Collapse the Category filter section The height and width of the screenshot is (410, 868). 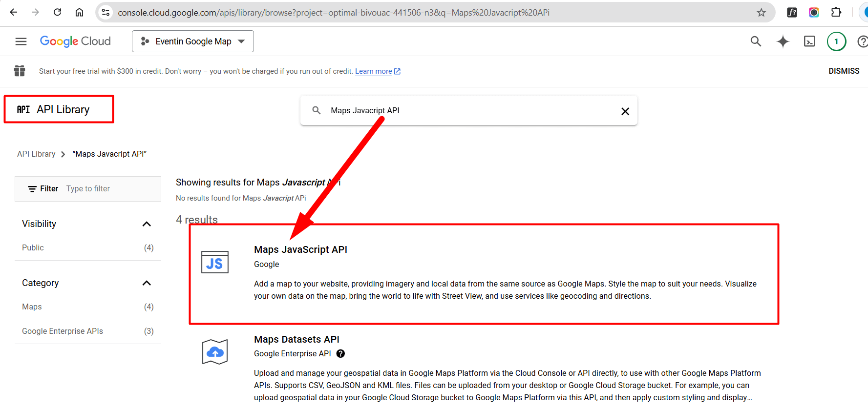(147, 283)
